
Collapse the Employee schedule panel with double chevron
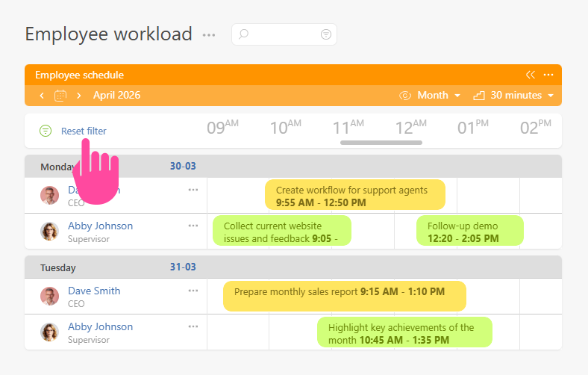point(531,75)
